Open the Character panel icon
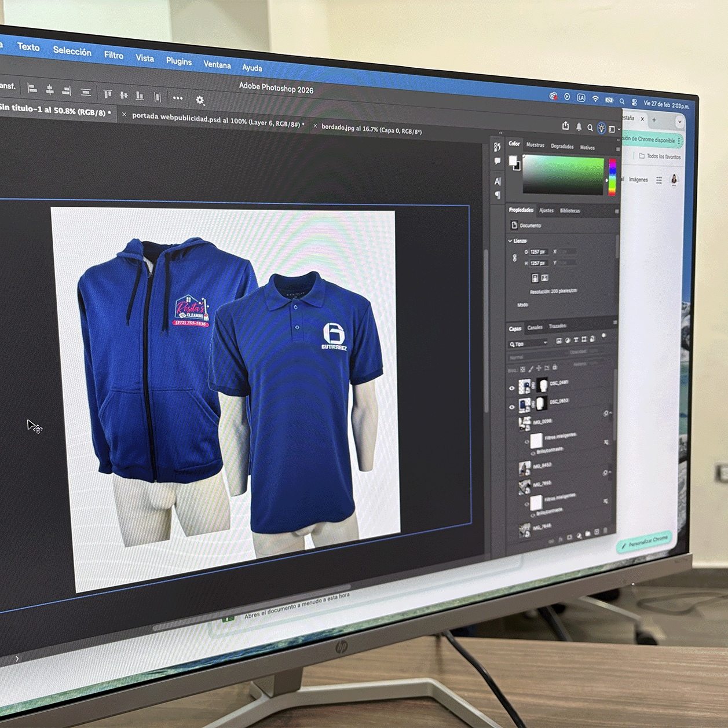This screenshot has height=728, width=728. tap(497, 181)
